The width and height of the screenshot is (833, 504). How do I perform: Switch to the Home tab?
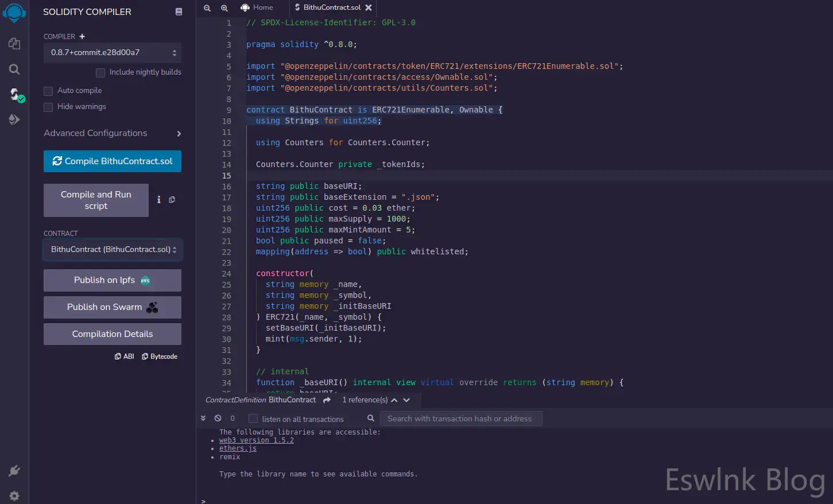tap(257, 7)
